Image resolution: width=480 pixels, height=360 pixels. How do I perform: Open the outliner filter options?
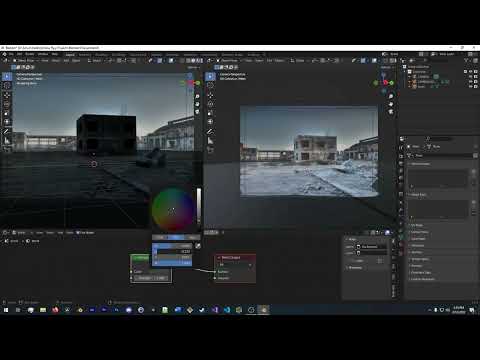[x=467, y=60]
